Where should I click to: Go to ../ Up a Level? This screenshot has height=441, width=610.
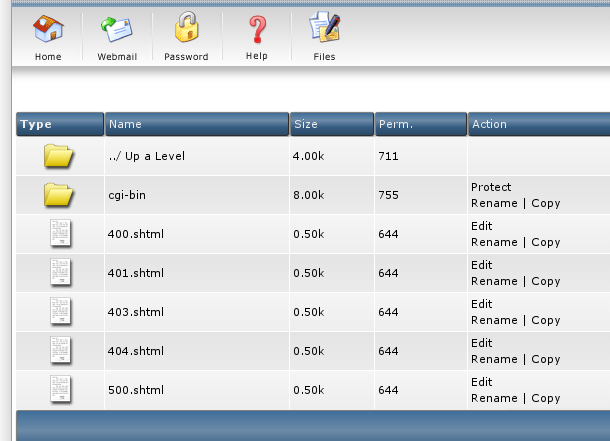pyautogui.click(x=147, y=156)
